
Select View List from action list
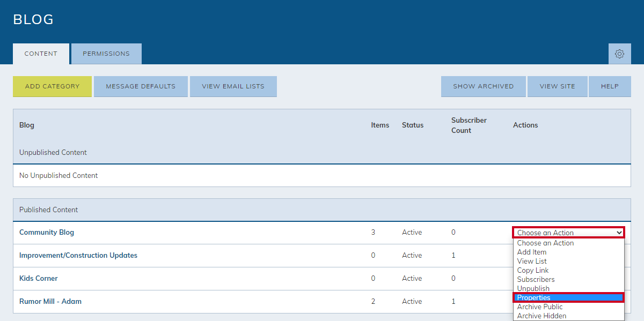click(x=568, y=262)
